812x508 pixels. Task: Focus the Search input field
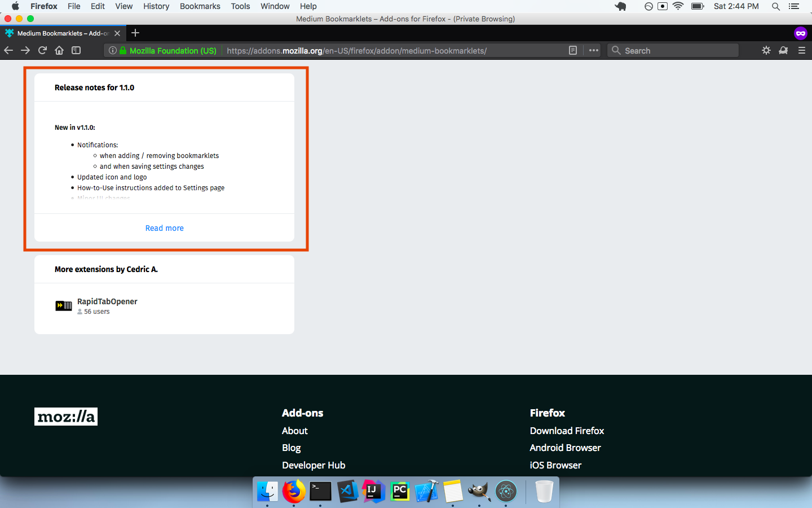click(673, 50)
